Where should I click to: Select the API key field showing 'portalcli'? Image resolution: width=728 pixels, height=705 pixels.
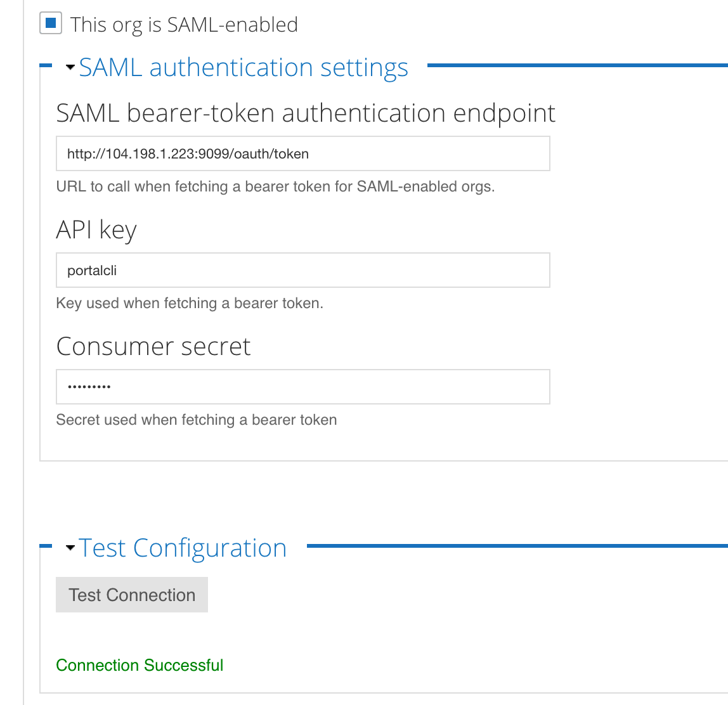point(302,269)
